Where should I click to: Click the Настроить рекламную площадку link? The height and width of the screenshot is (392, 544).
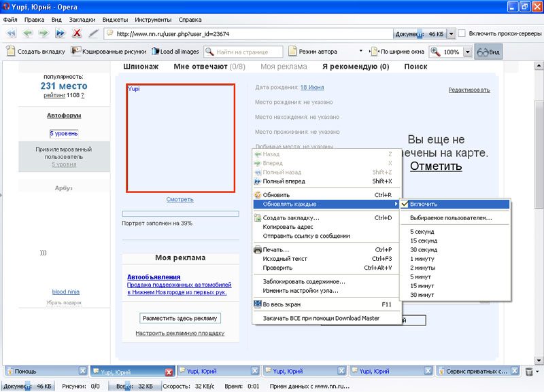(180, 333)
